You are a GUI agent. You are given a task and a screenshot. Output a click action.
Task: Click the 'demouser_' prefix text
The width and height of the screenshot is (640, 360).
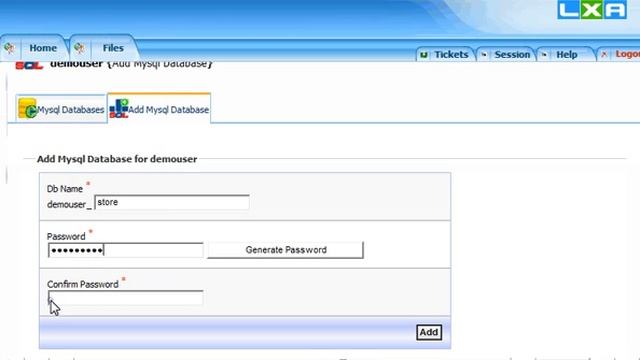tap(69, 204)
